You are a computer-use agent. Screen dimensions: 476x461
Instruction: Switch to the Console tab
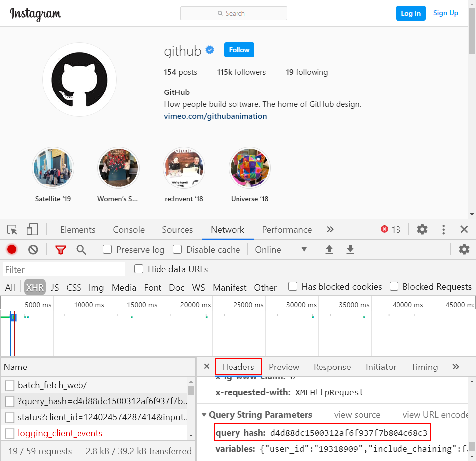(x=129, y=229)
